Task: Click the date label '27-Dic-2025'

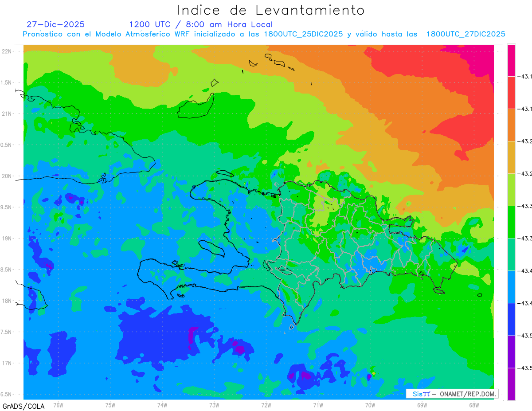Action: point(55,24)
